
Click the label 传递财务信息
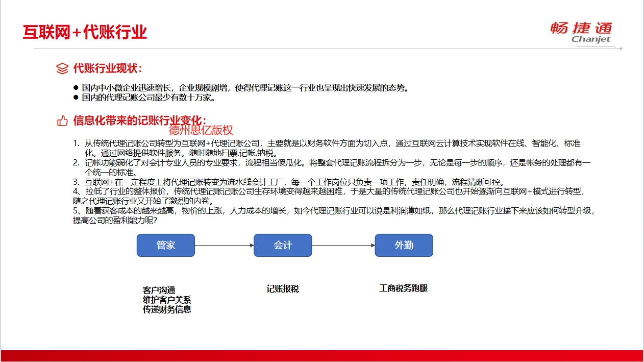coord(167,309)
